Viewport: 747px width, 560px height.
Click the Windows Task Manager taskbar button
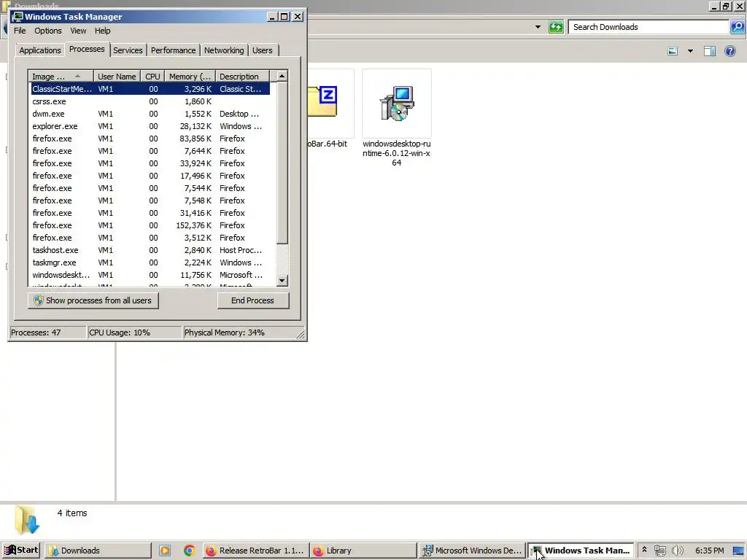pyautogui.click(x=581, y=551)
